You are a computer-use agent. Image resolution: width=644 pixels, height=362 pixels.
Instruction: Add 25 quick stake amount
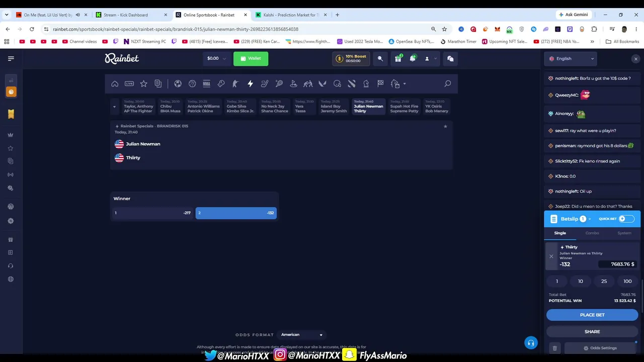[604, 282]
